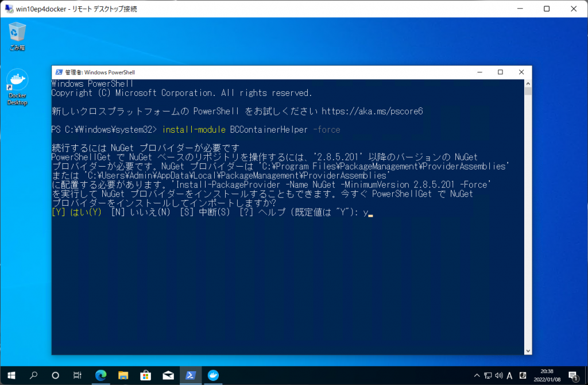Click the BCContainerHelper module name

pos(269,130)
